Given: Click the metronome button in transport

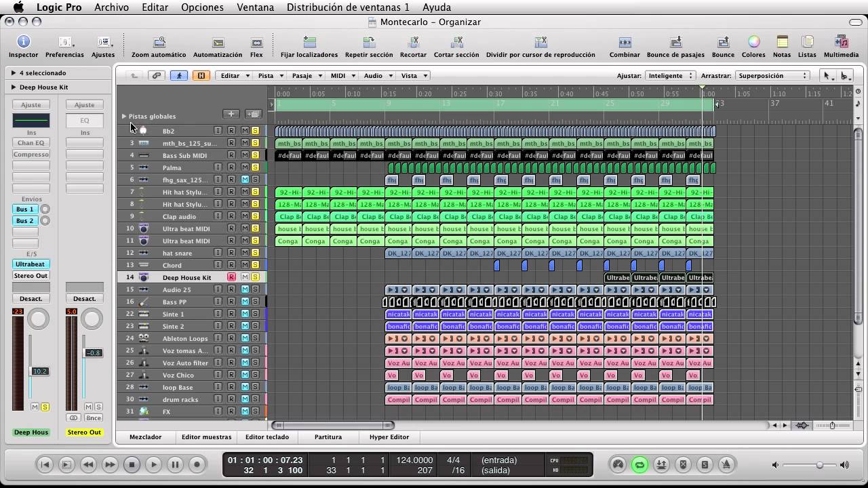Looking at the screenshot, I should point(726,464).
